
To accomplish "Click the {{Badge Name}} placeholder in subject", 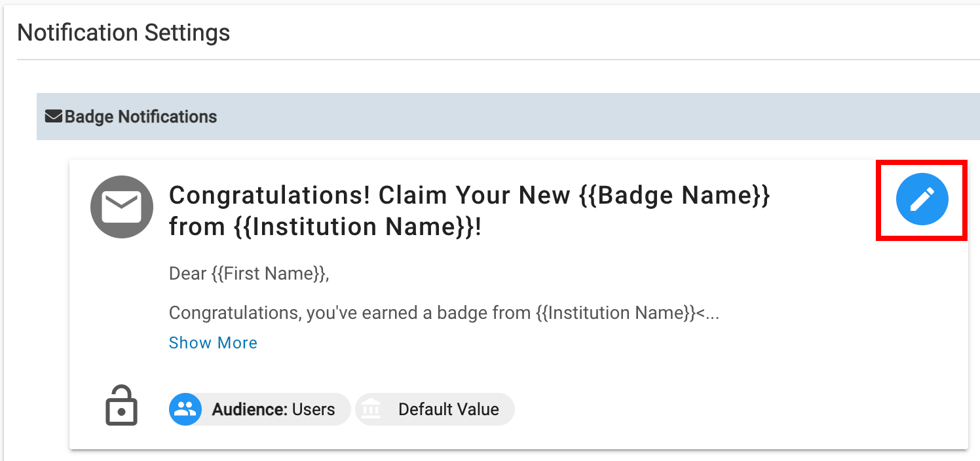I will [x=675, y=195].
